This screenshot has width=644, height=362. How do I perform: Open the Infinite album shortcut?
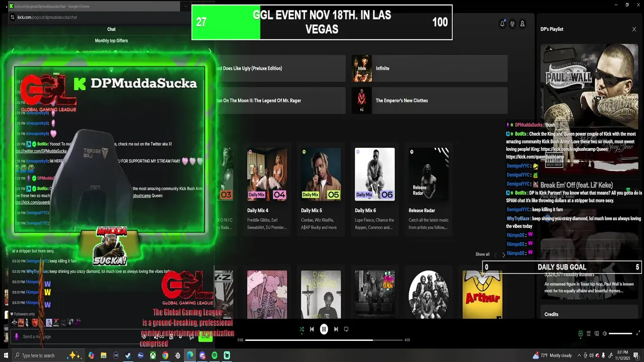429,68
